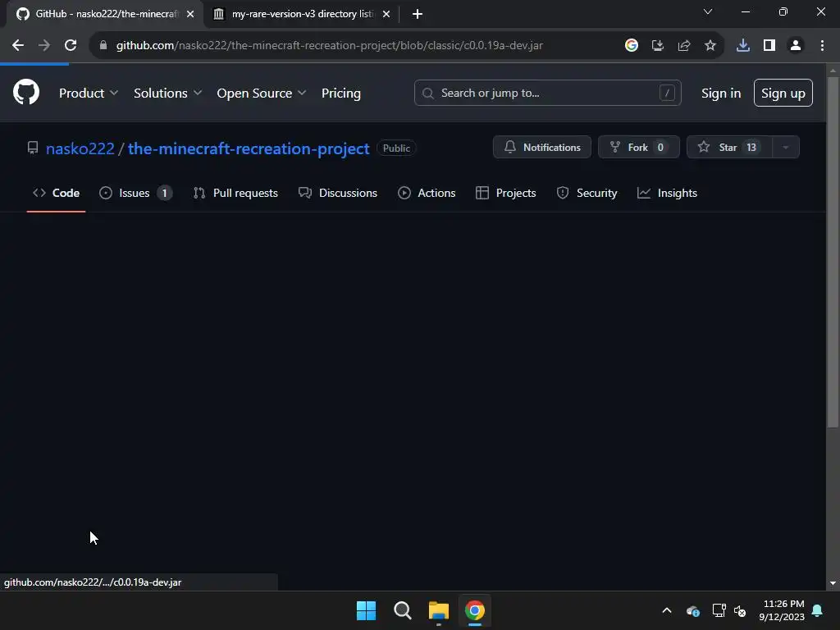Open the Projects tab
The width and height of the screenshot is (840, 630).
click(505, 193)
